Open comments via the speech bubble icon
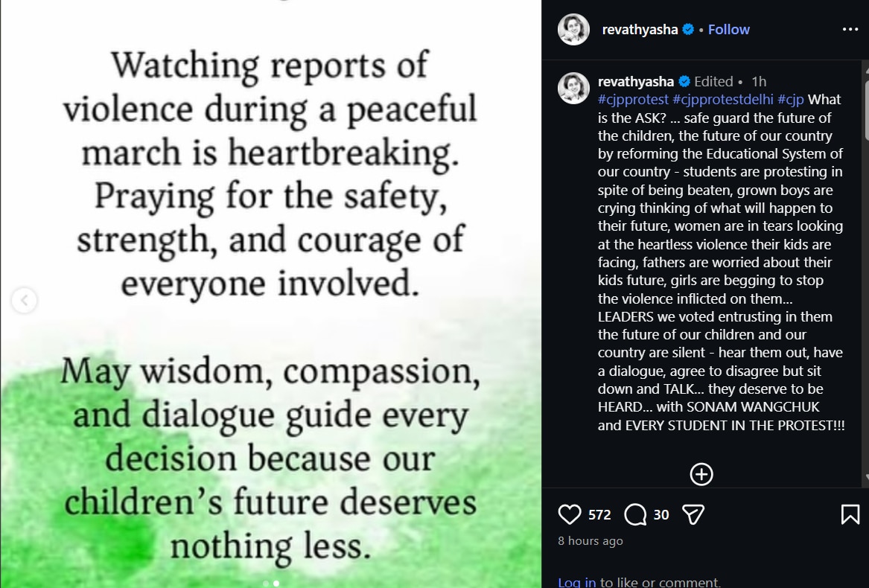The height and width of the screenshot is (588, 869). click(x=635, y=515)
